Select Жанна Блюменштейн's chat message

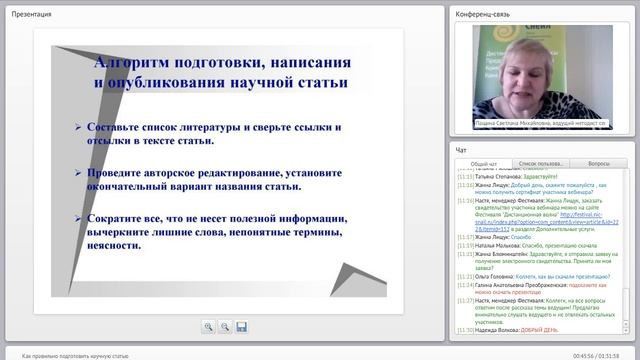538,261
